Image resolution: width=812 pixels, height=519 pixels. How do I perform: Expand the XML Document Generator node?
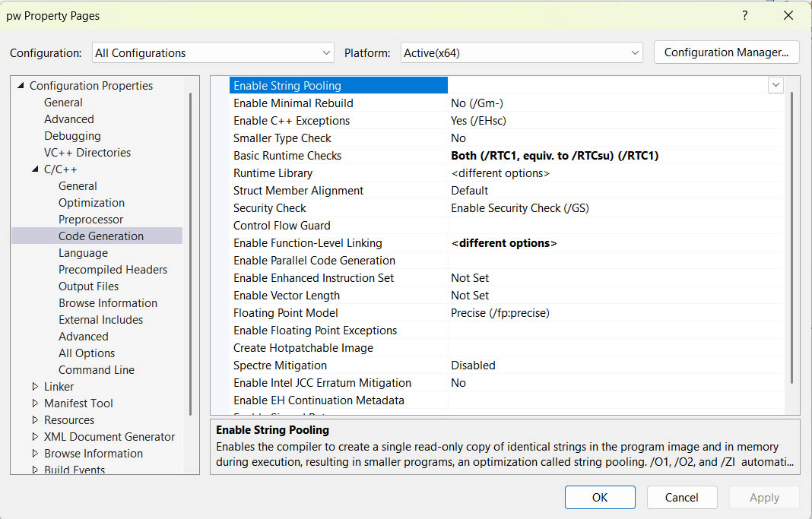[35, 437]
